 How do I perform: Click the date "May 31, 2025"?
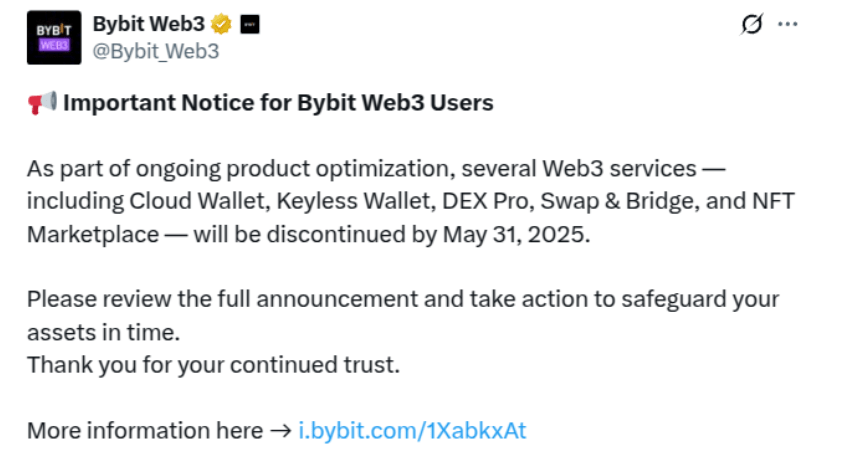[516, 235]
